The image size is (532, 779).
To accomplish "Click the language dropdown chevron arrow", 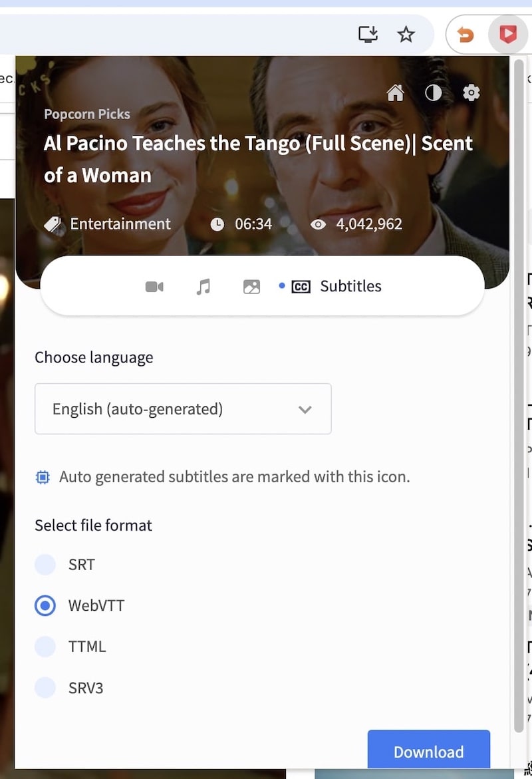I will coord(305,409).
